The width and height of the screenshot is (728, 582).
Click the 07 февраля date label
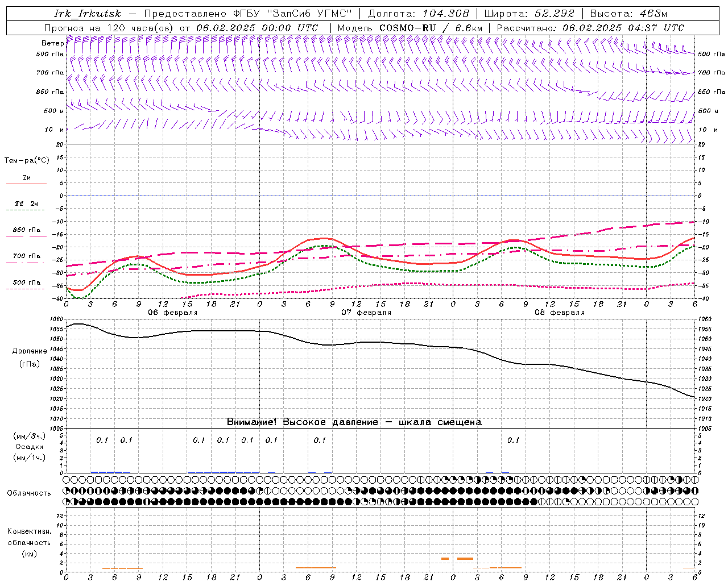coord(366,313)
